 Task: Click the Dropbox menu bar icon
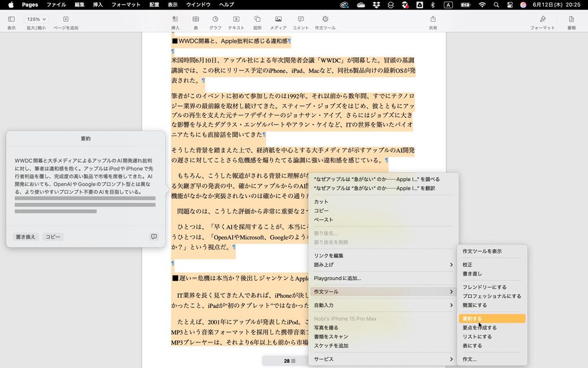[376, 5]
